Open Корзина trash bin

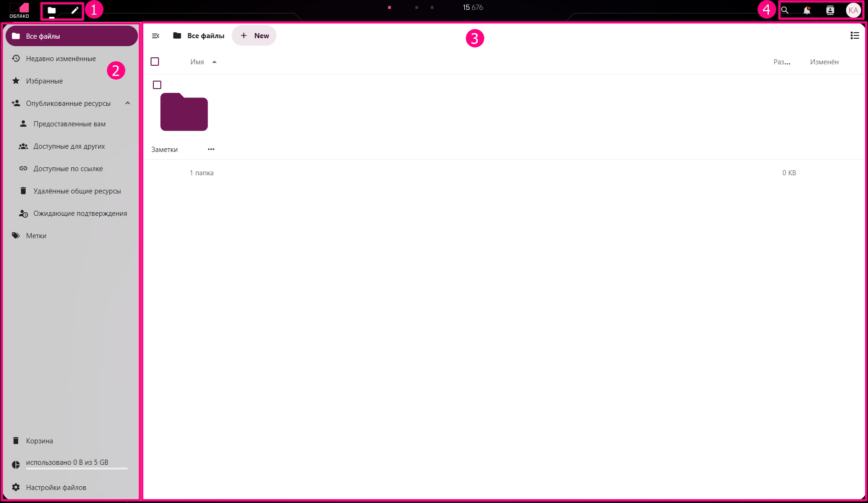pos(72,441)
